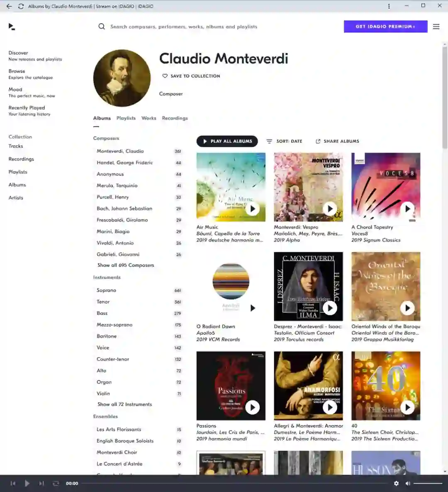Adjust the volume slider
The image size is (448, 492).
coord(428,484)
